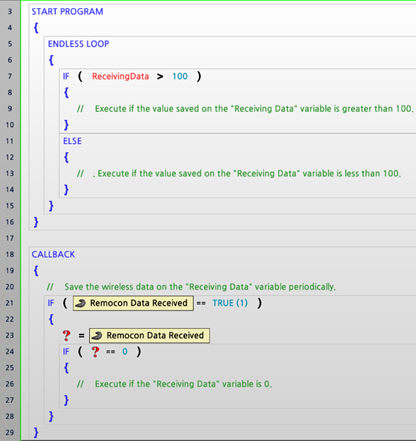Select the comment about value less than 100
This screenshot has width=416, height=441.
coord(239,173)
